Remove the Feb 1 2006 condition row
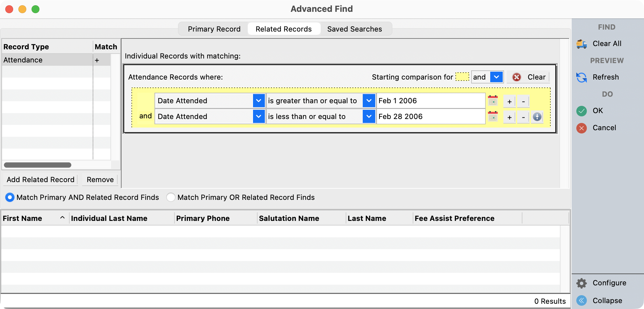The width and height of the screenshot is (644, 309). pyautogui.click(x=523, y=101)
